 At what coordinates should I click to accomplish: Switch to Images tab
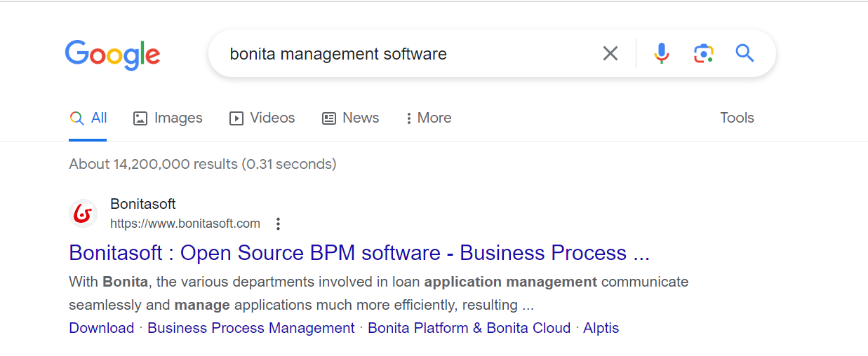(x=168, y=118)
